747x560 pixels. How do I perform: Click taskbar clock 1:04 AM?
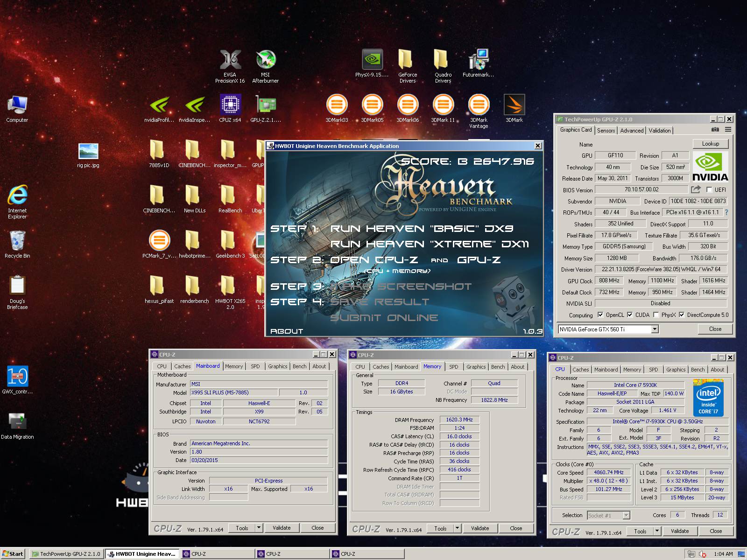coord(723,554)
